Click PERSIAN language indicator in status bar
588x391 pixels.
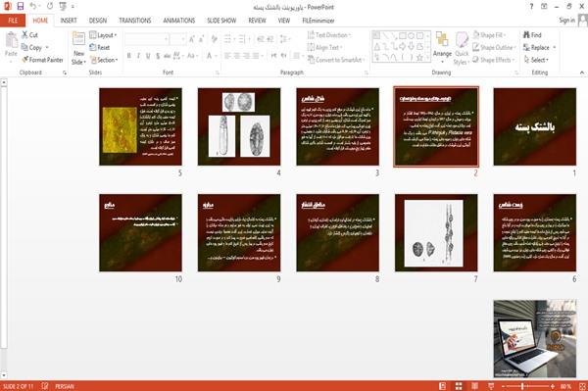pos(65,386)
